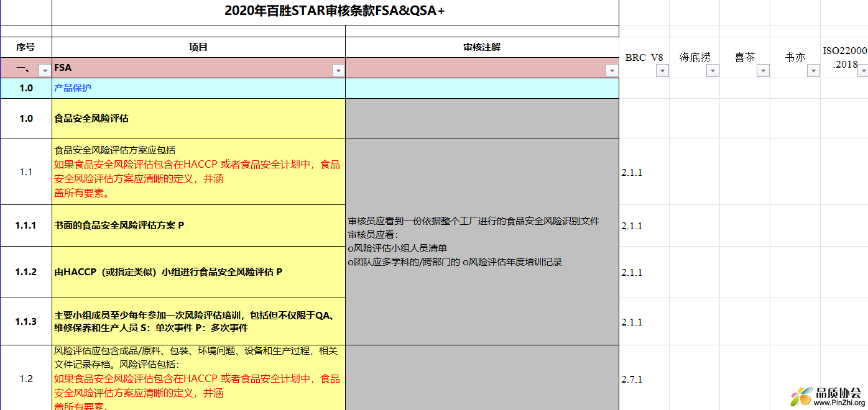Screen dimensions: 868x410
Task: Select 1.0 cell beside 产品保护
Action: [26, 88]
